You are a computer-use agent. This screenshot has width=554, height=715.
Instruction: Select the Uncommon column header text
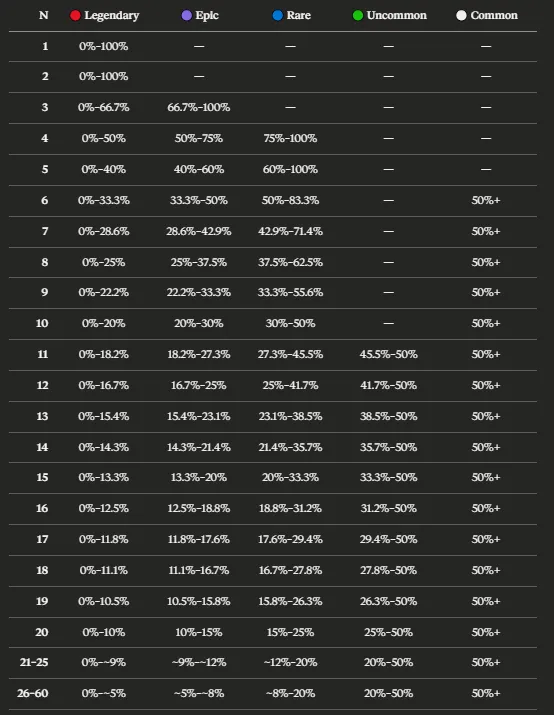click(x=397, y=16)
